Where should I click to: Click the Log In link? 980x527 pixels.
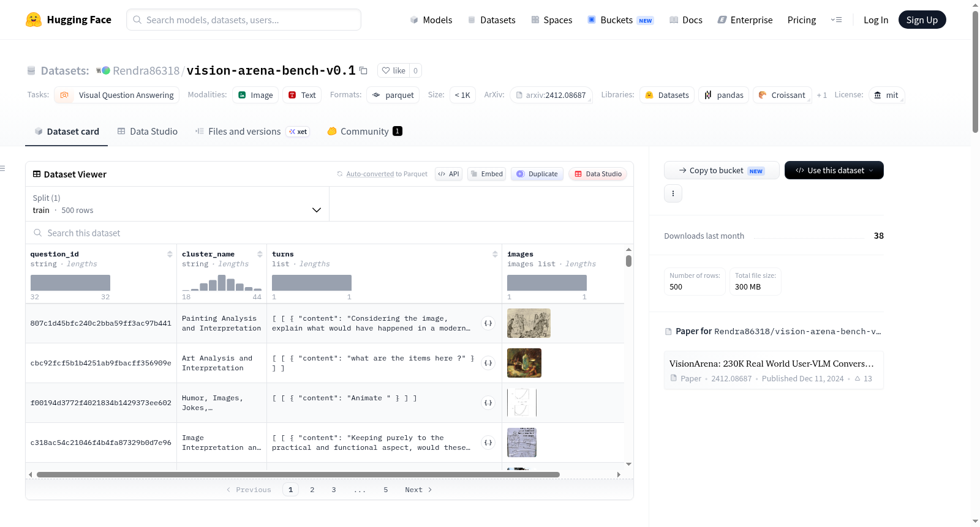[876, 20]
